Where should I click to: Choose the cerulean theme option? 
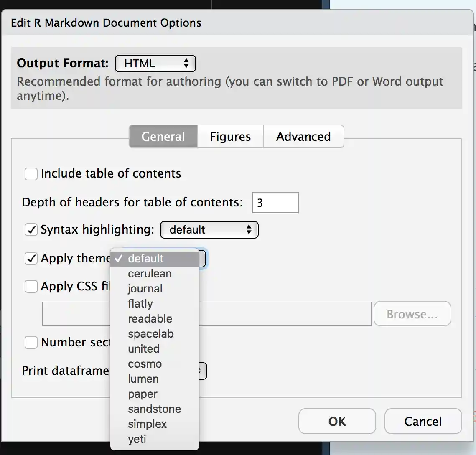point(150,274)
